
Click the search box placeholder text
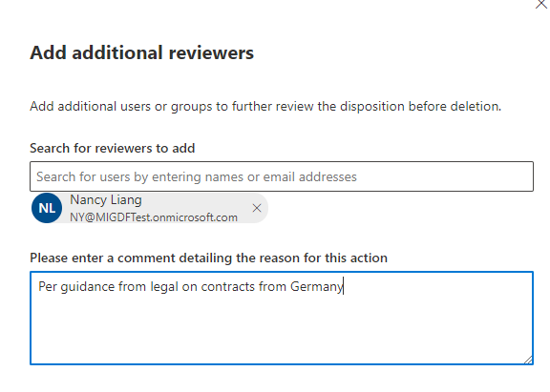[x=197, y=176]
